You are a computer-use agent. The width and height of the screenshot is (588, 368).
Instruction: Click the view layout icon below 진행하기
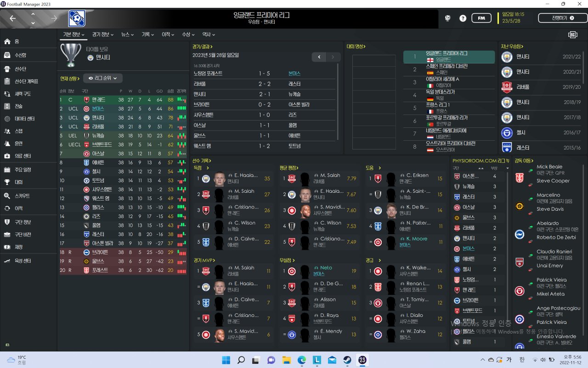pos(572,35)
